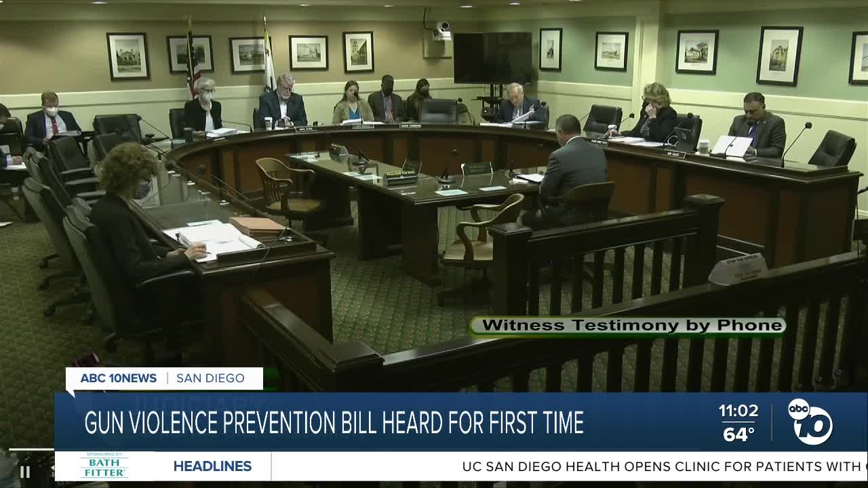
Task: Click the stack of folders on left desk
Action: coord(256,226)
